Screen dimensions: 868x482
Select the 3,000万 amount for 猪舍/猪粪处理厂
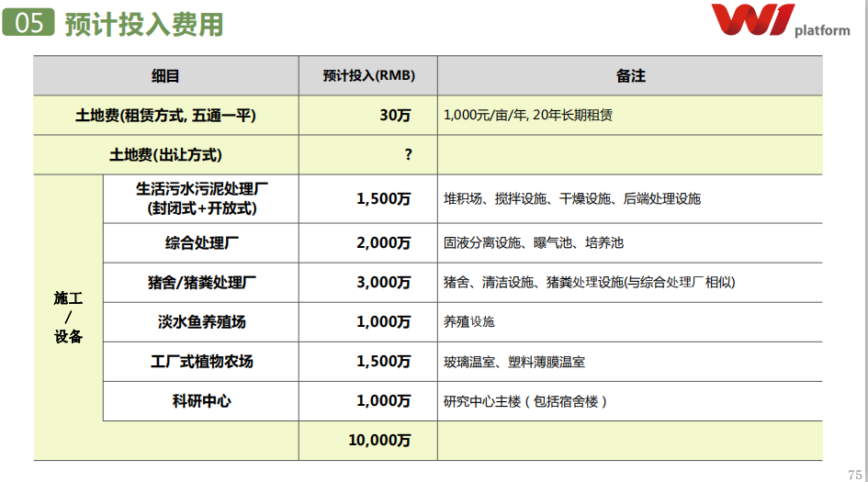(x=384, y=283)
